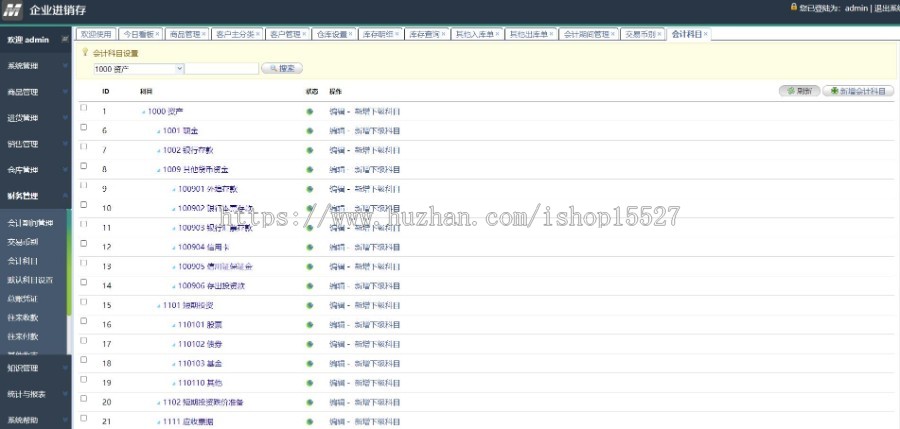Click the sidebar pin icon next to admin
Image resolution: width=900 pixels, height=429 pixels.
tap(65, 39)
